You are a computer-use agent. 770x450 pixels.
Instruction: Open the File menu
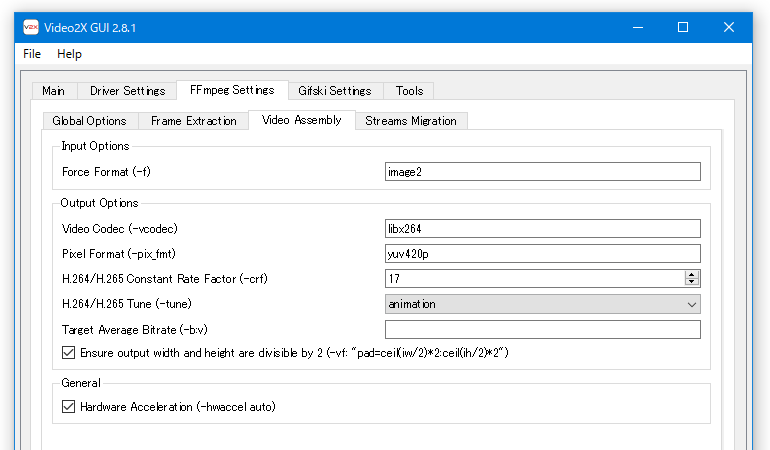tap(32, 54)
